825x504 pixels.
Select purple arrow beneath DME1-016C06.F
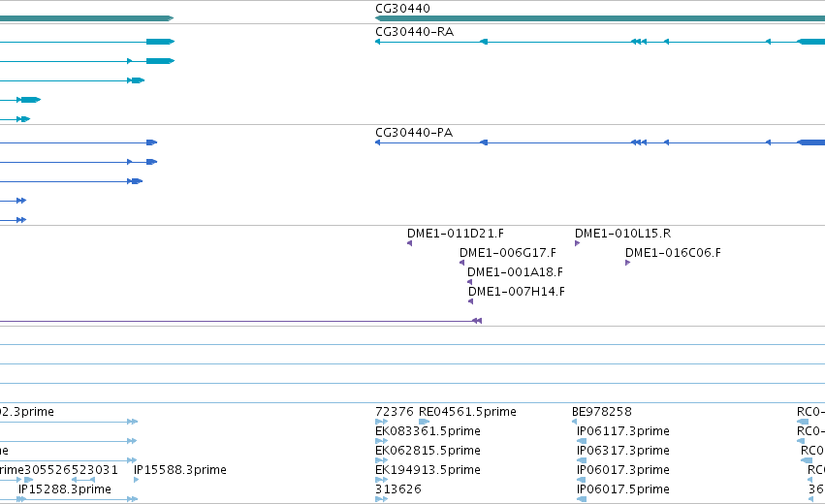(627, 263)
